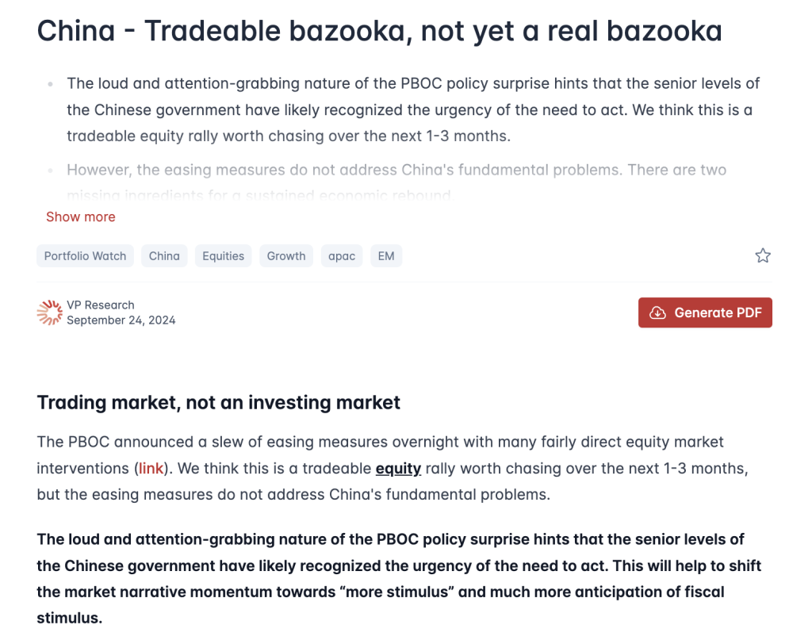Bookmark the article with the star icon
Screen dimensions: 812x644
pos(762,255)
